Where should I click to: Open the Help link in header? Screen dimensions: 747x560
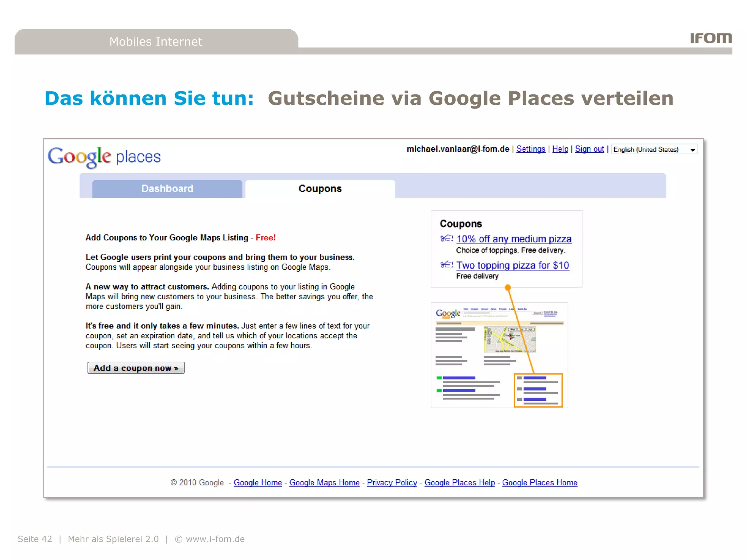[x=560, y=149]
